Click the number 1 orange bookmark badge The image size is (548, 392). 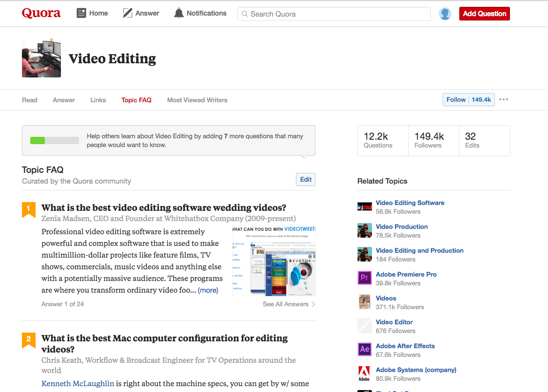tap(29, 209)
